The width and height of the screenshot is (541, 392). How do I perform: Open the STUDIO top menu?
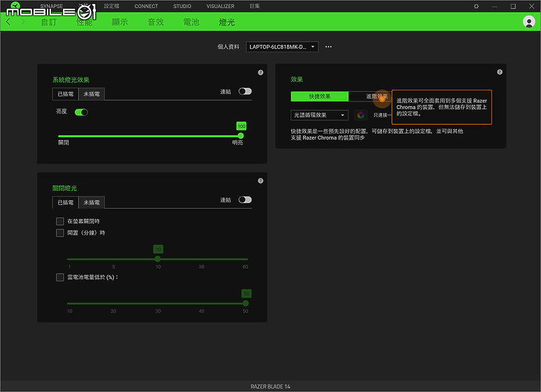click(182, 6)
